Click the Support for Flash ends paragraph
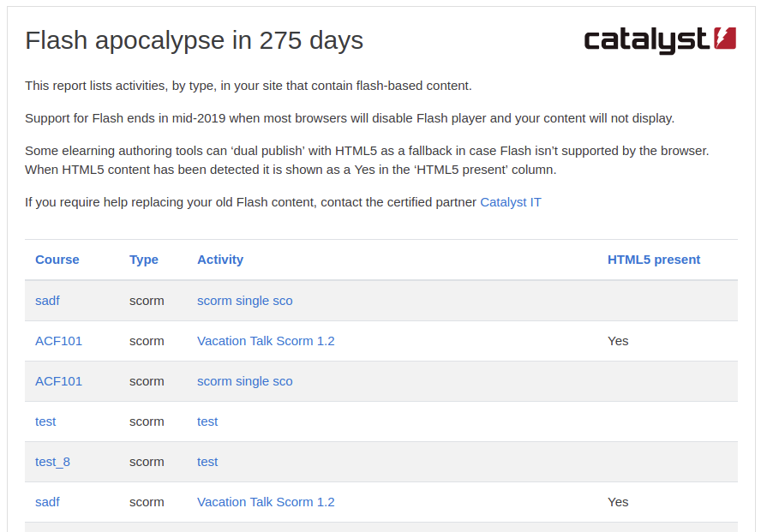Screen dimensions: 761x532 [x=350, y=118]
